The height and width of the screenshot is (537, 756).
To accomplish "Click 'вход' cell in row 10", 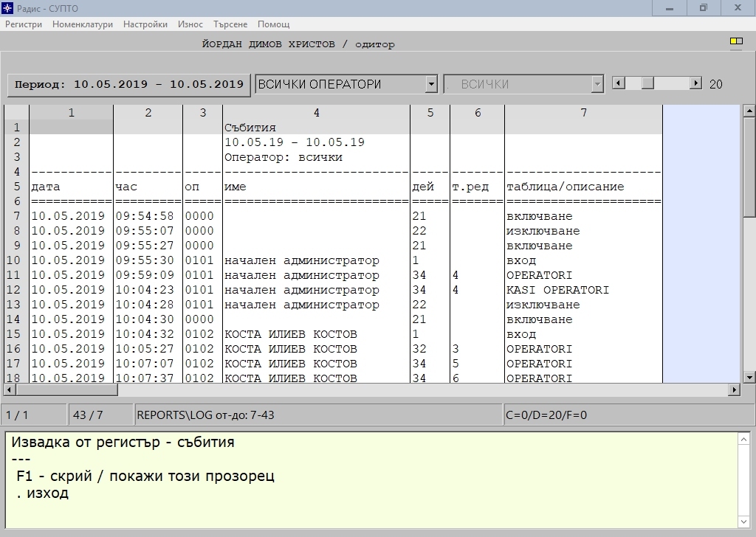I will [x=583, y=260].
